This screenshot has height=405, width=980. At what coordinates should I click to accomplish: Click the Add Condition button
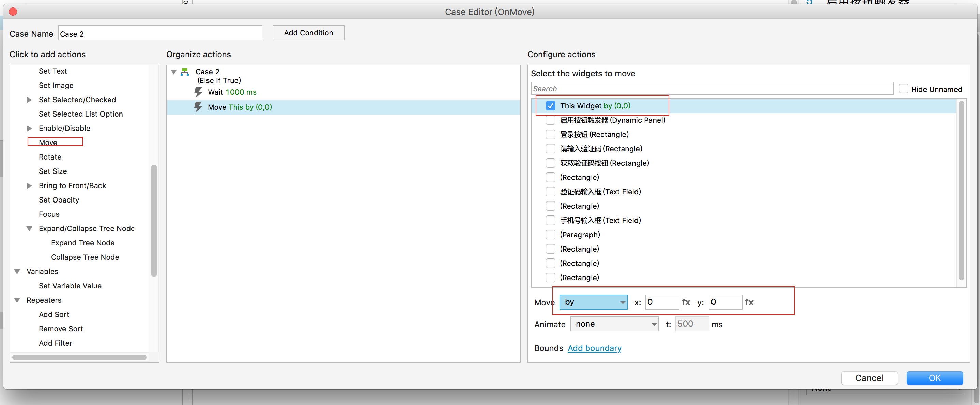308,33
